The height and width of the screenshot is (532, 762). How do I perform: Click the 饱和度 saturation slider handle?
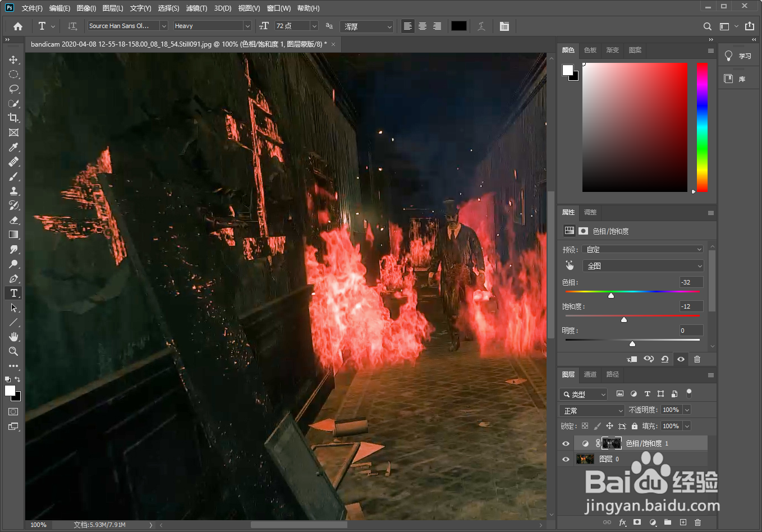pyautogui.click(x=624, y=319)
